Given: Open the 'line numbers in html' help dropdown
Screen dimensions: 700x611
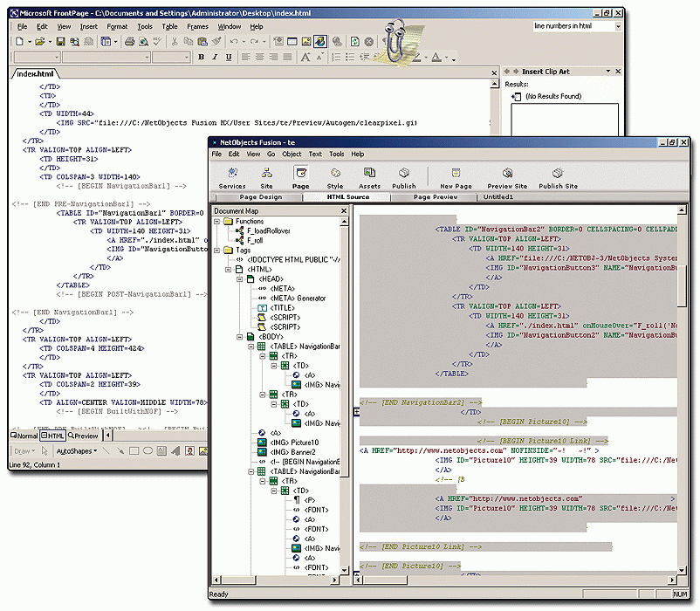Looking at the screenshot, I should (x=618, y=26).
